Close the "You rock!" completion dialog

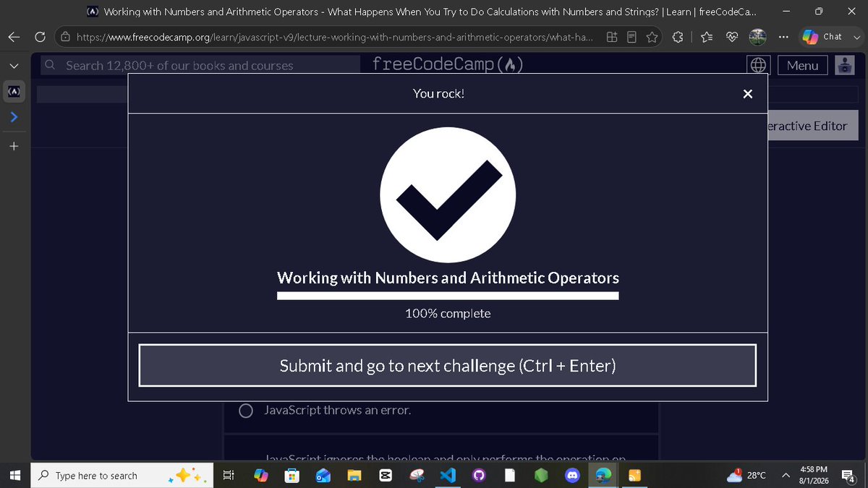(x=748, y=94)
